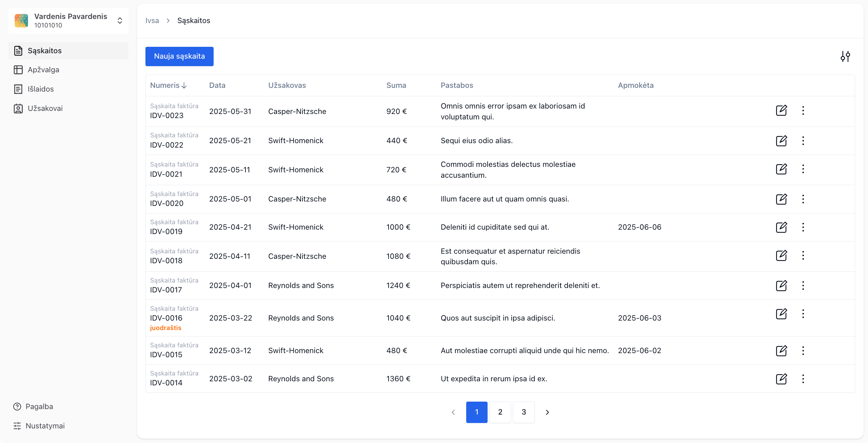Open Išlaidos via its sidebar icon
This screenshot has width=868, height=443.
(x=18, y=89)
